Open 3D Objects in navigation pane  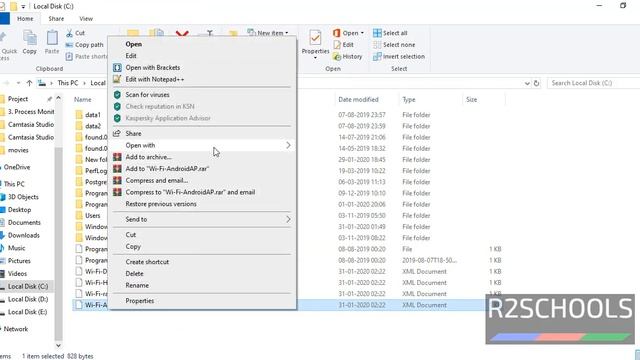[x=23, y=197]
